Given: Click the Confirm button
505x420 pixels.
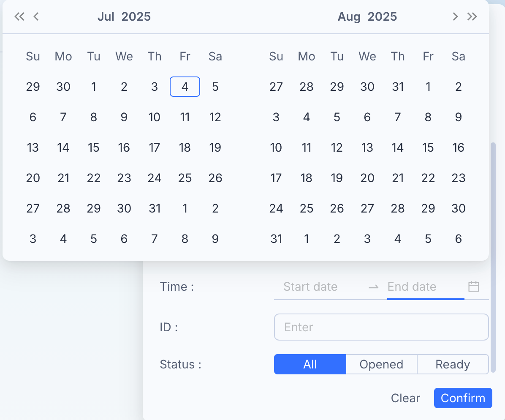Looking at the screenshot, I should (463, 398).
